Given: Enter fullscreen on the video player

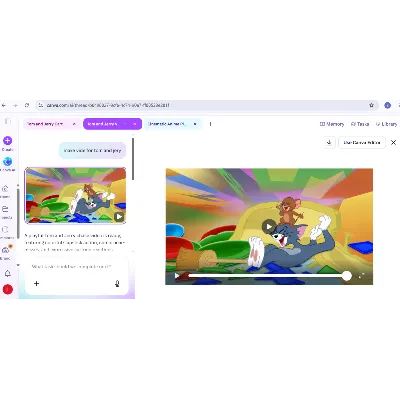Looking at the screenshot, I should tap(361, 276).
